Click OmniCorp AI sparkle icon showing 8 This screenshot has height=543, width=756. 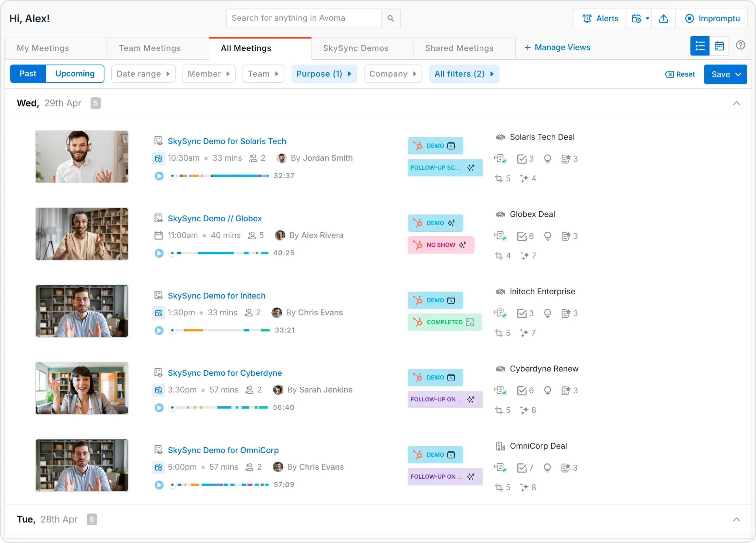click(524, 487)
